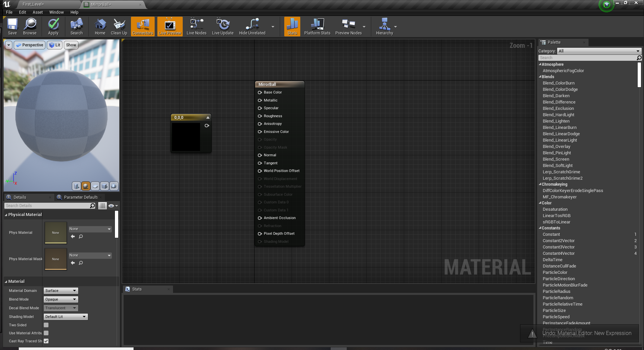
Task: Click the Perspective view button
Action: coord(29,45)
